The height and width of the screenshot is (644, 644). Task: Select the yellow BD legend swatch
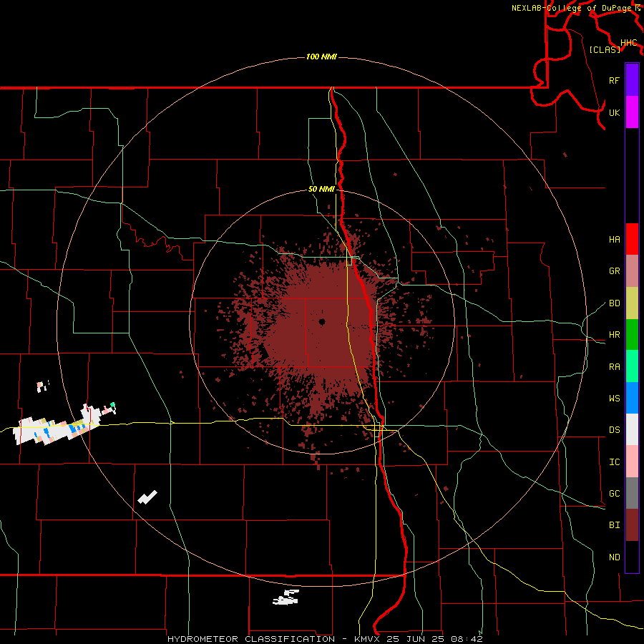tap(632, 303)
